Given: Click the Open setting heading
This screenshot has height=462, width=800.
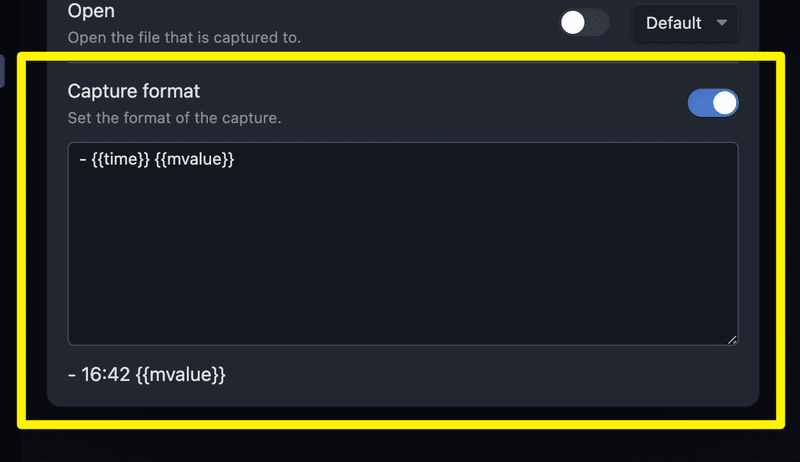Looking at the screenshot, I should (91, 12).
